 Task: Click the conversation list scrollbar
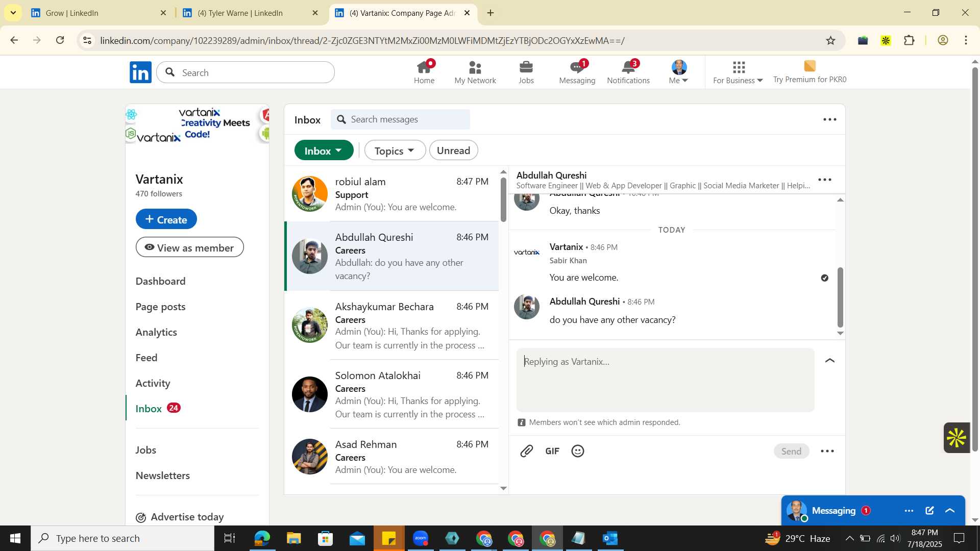504,199
